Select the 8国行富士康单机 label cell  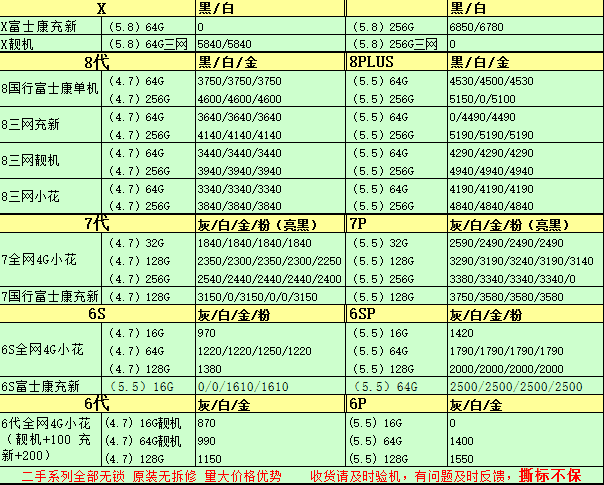(50, 89)
